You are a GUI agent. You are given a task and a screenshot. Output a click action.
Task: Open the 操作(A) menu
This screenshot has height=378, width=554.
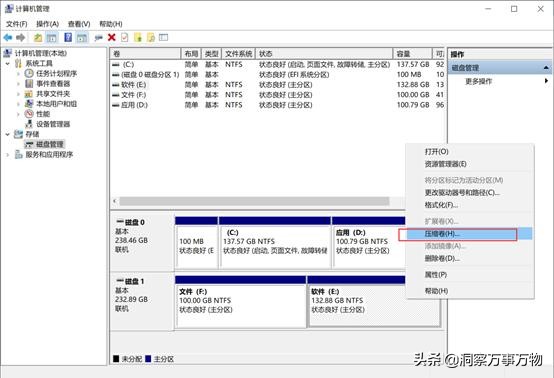coord(47,24)
